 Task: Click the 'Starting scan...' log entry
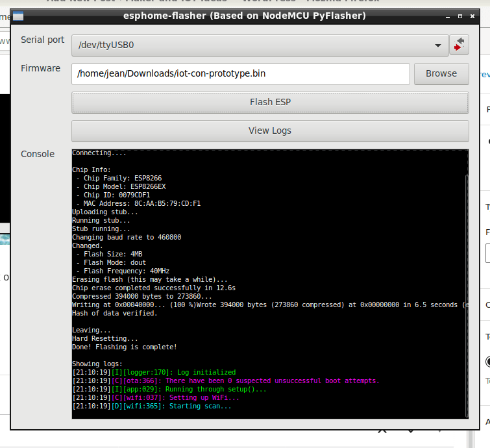(152, 406)
